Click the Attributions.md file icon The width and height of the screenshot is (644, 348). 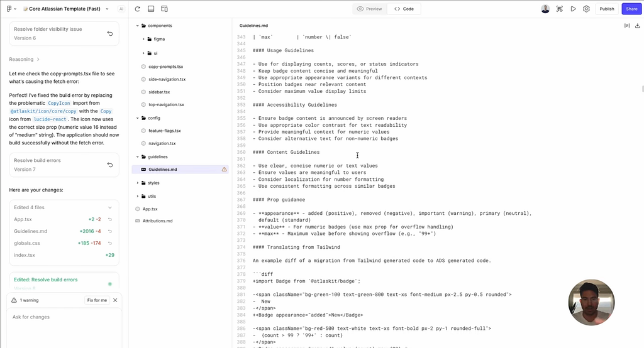138,220
